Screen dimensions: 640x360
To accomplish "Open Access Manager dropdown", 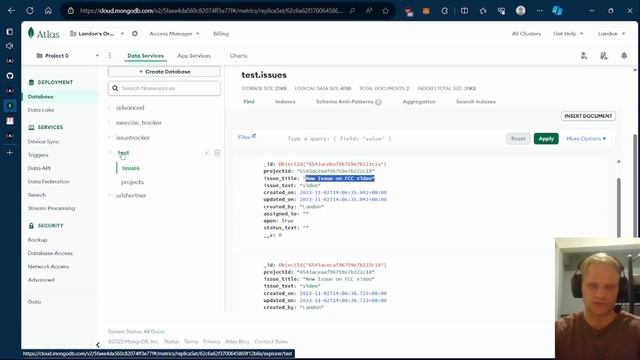I will [x=174, y=33].
